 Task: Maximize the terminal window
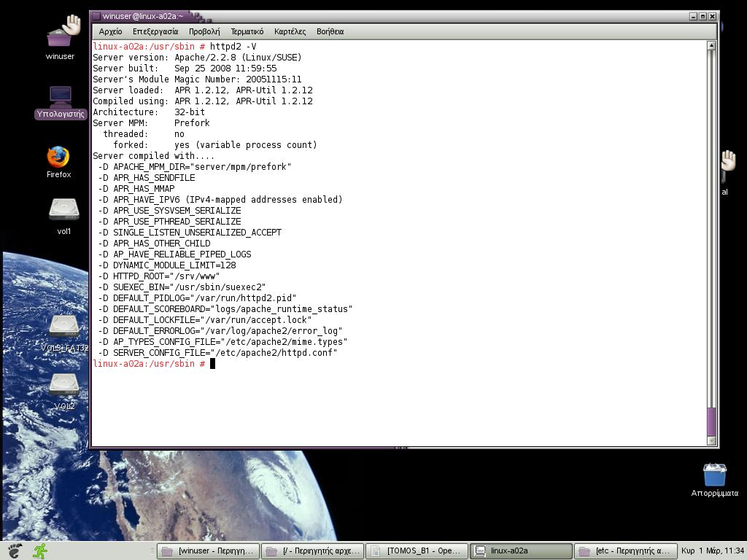coord(703,16)
